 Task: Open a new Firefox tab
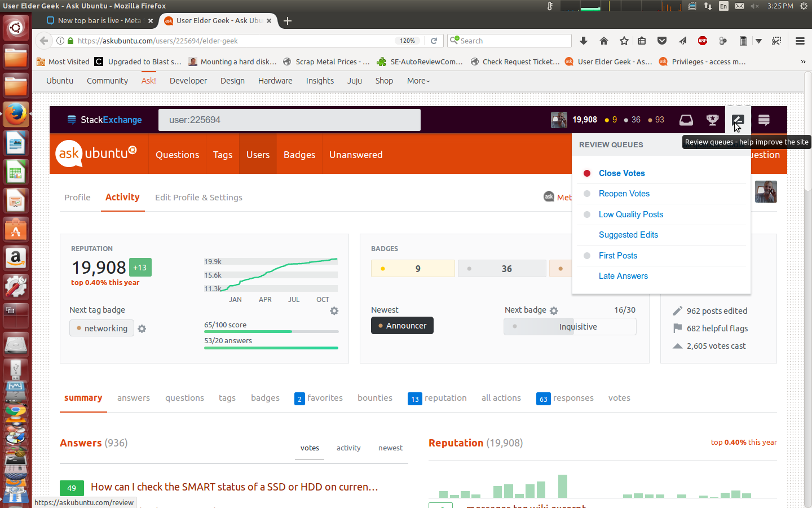click(288, 21)
